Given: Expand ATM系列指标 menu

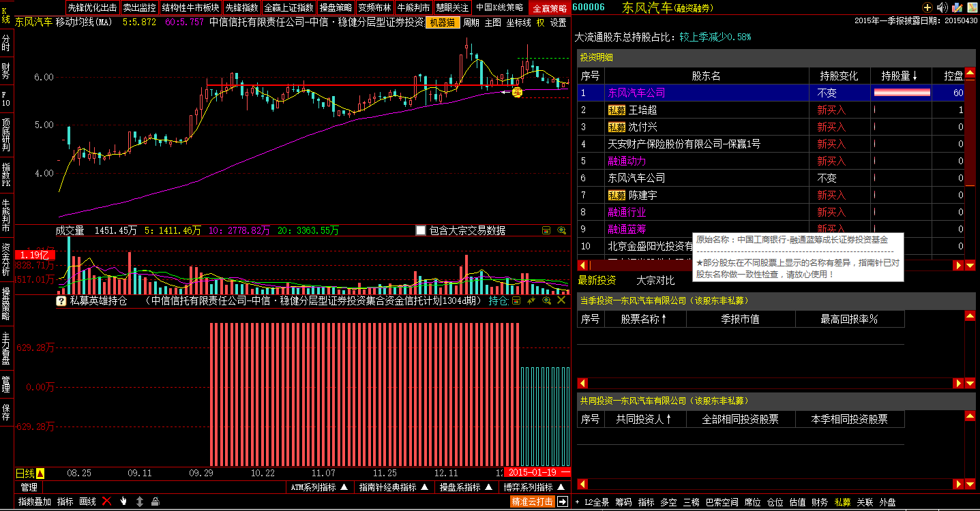Looking at the screenshot, I should coord(319,487).
